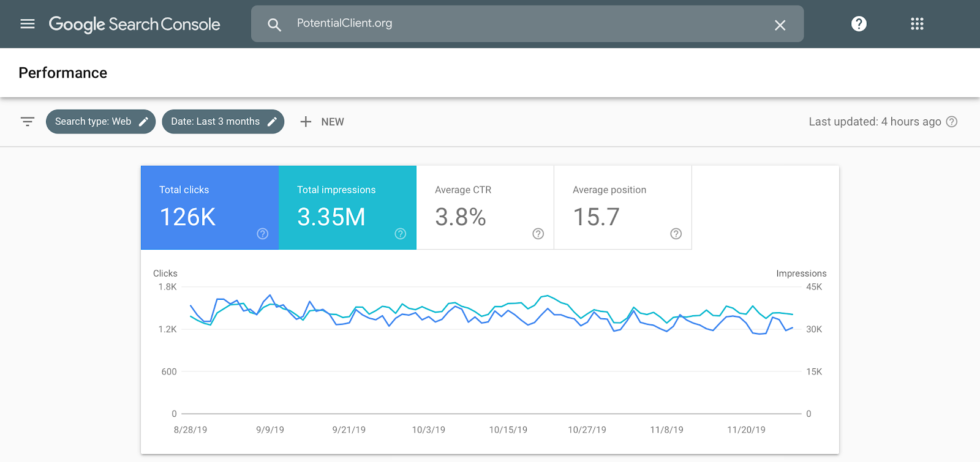The width and height of the screenshot is (980, 462).
Task: Click the 10/3/19 date label
Action: pyautogui.click(x=429, y=430)
